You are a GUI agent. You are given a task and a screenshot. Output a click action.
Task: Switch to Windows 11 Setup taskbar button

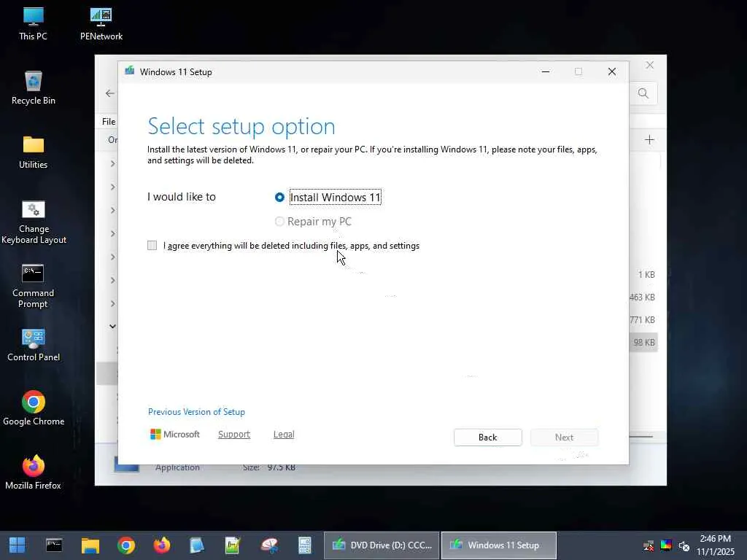coord(499,545)
